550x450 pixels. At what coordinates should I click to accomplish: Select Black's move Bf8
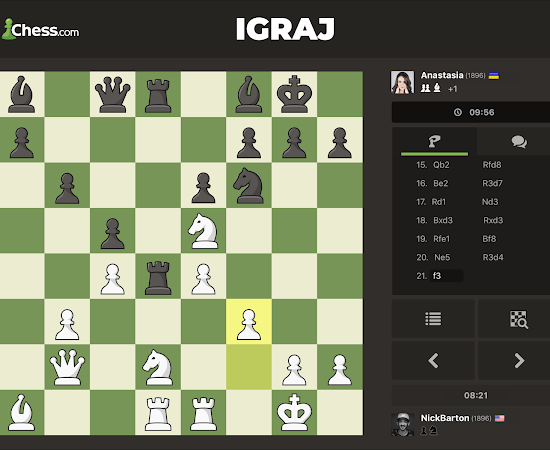click(x=489, y=239)
